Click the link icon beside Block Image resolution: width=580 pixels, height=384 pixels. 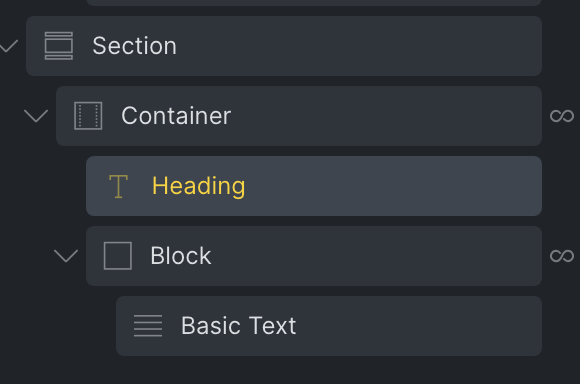[562, 256]
